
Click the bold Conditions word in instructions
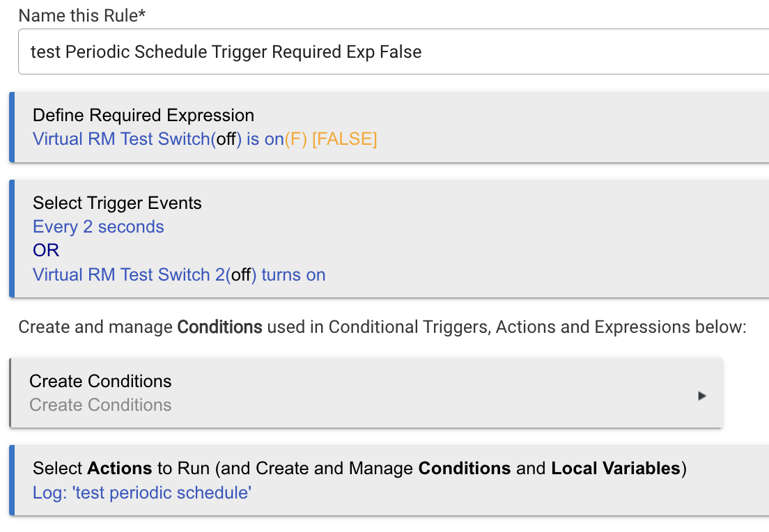219,327
